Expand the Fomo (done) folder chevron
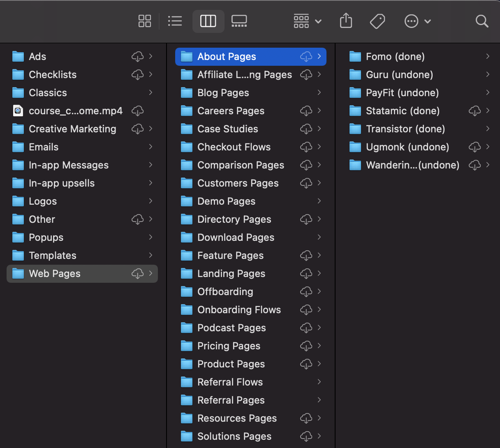 point(488,56)
